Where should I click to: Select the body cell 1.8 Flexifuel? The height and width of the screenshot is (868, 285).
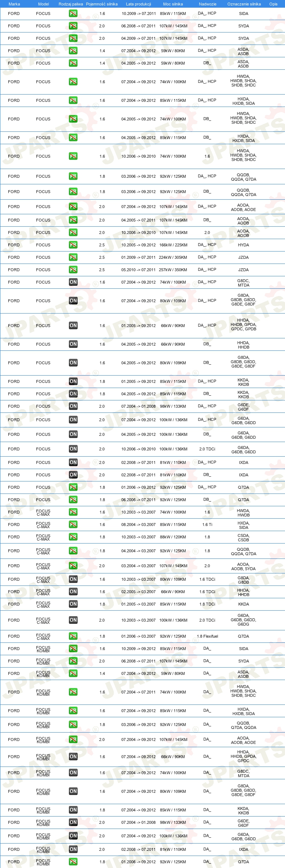(x=207, y=636)
